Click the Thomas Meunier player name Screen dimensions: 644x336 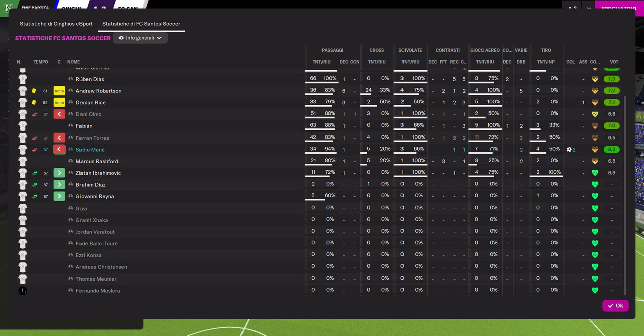[96, 279]
